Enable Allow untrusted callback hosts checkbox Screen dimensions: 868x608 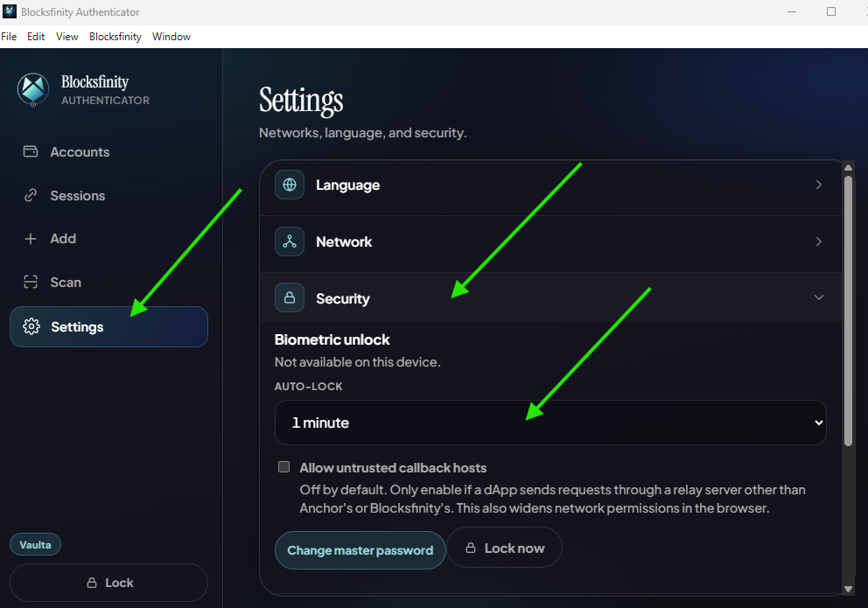pyautogui.click(x=284, y=467)
